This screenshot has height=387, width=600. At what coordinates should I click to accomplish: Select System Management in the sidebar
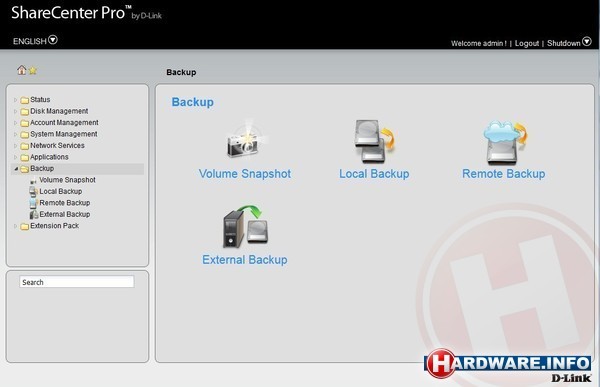pyautogui.click(x=64, y=134)
